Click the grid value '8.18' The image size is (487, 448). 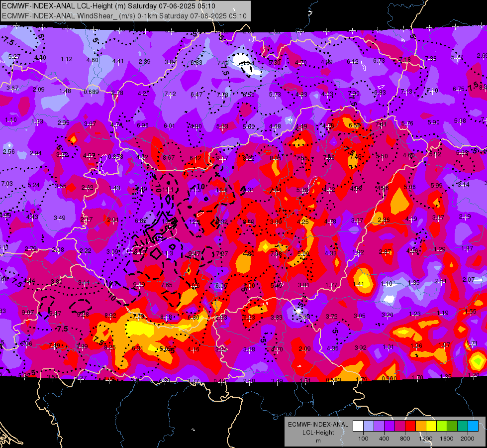coord(166,317)
